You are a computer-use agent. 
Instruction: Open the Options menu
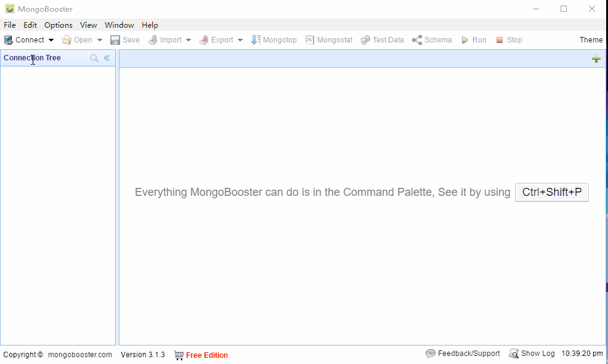[58, 25]
